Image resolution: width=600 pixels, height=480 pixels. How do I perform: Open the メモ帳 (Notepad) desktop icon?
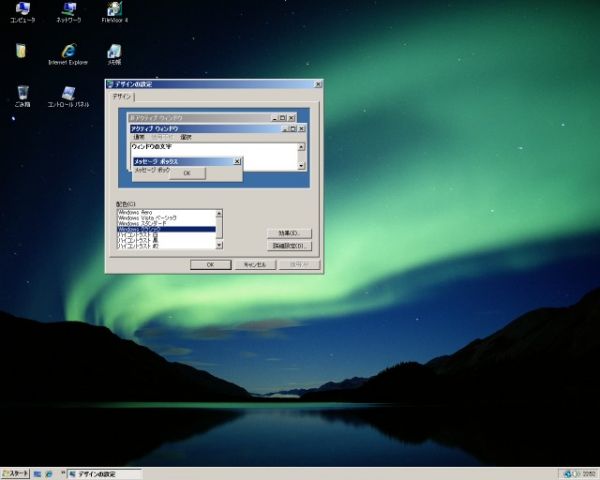click(115, 51)
